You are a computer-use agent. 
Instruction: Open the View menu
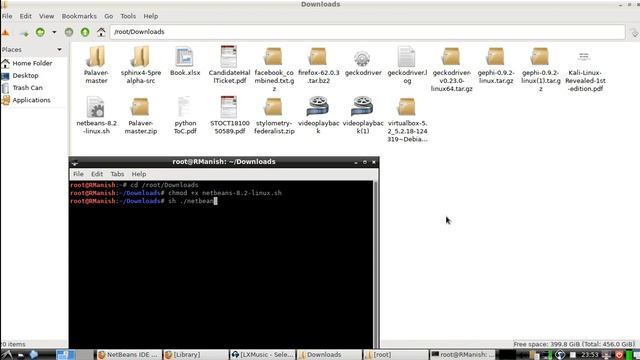47,16
